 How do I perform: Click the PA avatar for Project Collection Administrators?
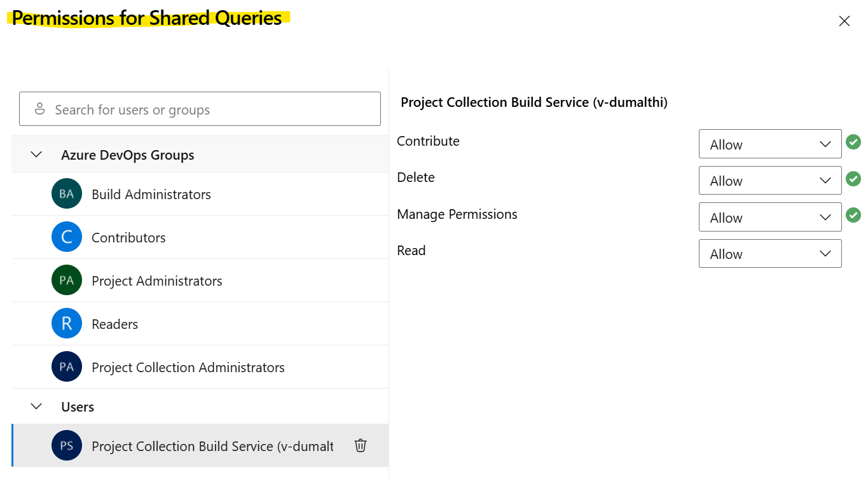67,367
